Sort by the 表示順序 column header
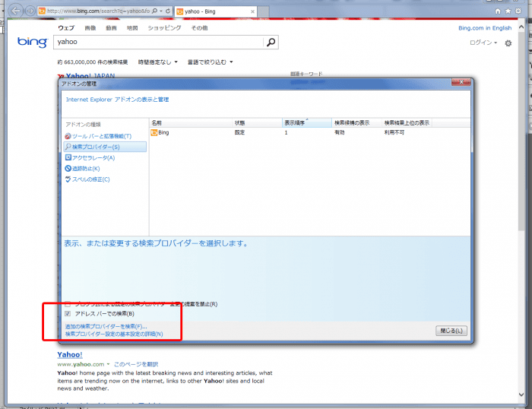 coord(307,123)
